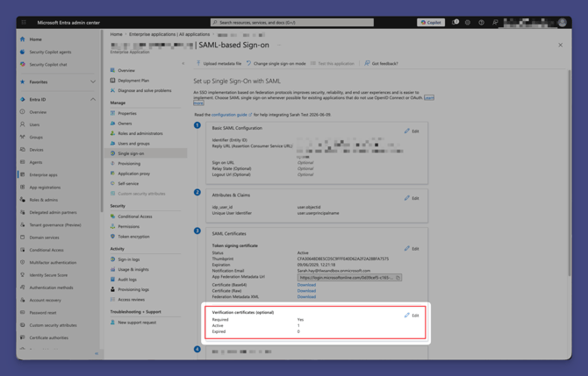Click Change single sign-on mode
The image size is (588, 376).
[x=276, y=64]
